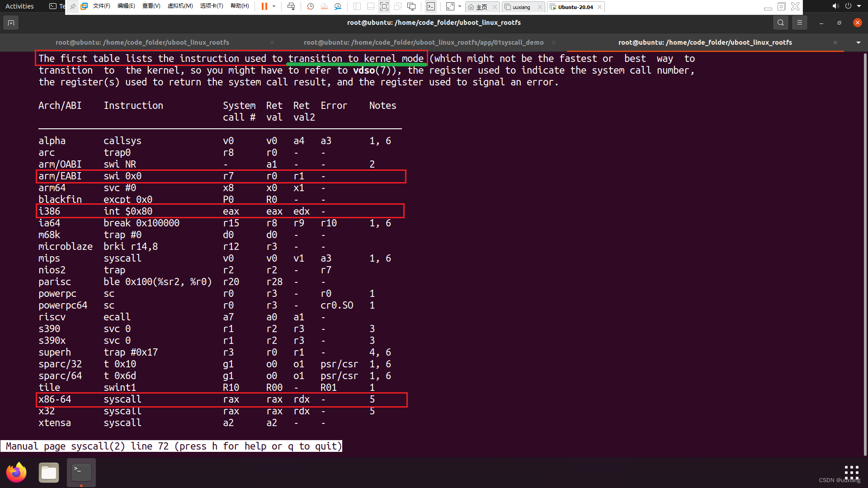
Task: Close the 01syscall_demo terminal tab
Action: [554, 42]
